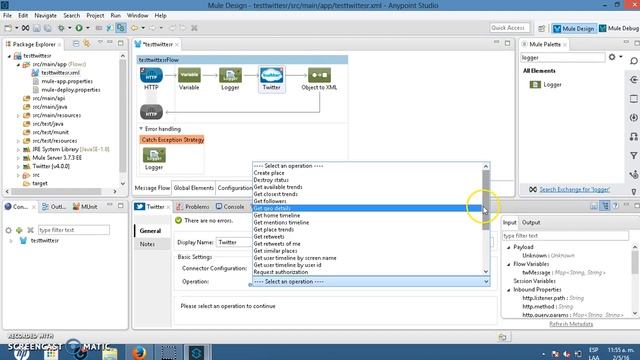Image resolution: width=640 pixels, height=360 pixels.
Task: Open the Operation dropdown combo box
Action: (x=371, y=282)
